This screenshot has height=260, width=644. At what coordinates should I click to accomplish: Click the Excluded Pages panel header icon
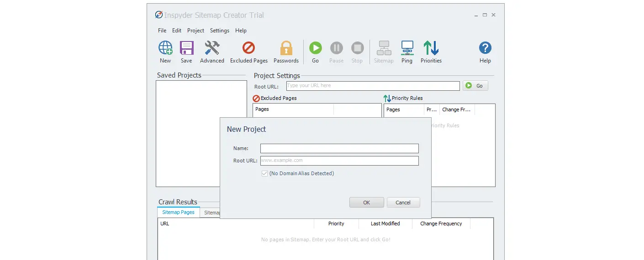tap(256, 98)
